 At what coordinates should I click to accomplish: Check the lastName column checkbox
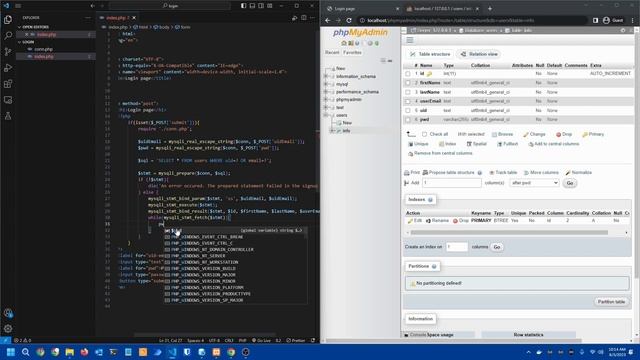408,92
